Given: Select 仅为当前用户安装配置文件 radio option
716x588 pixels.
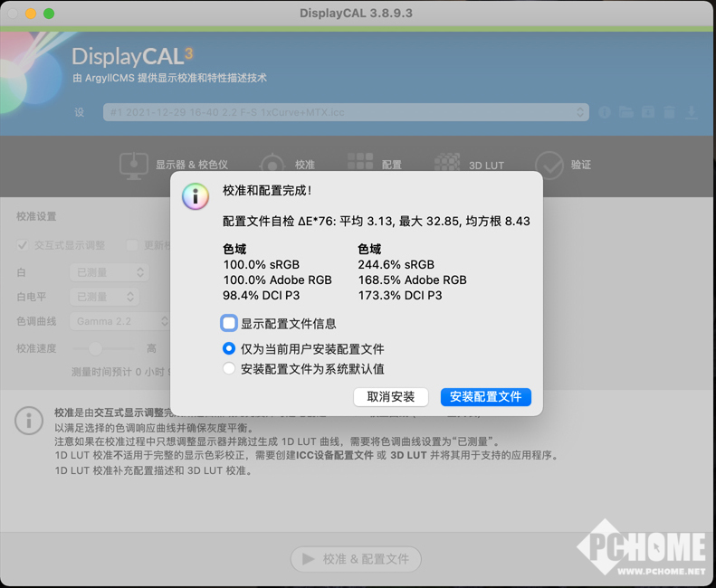Looking at the screenshot, I should [x=229, y=349].
